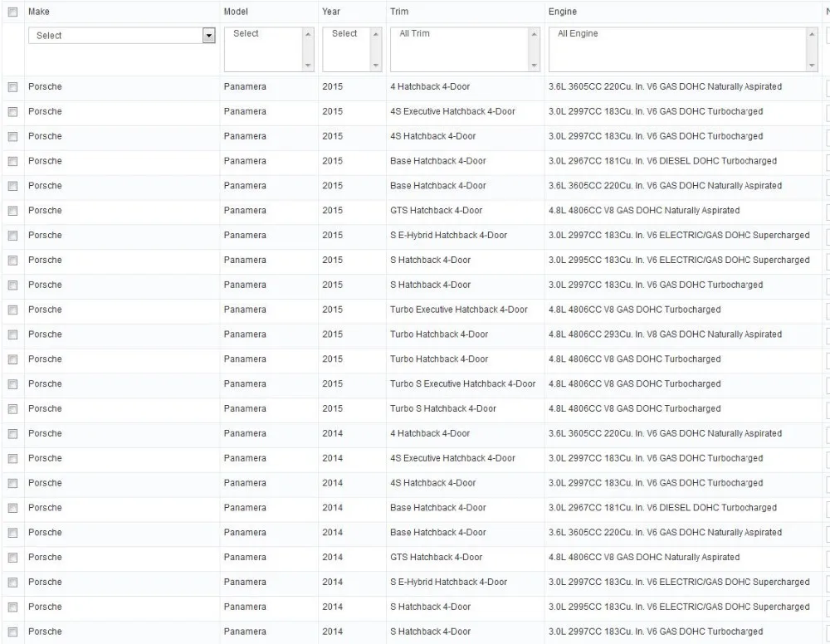Click 2014 2995CC ELECTRIC/GAS Supercharged engine cell
The image size is (830, 644).
click(x=679, y=607)
